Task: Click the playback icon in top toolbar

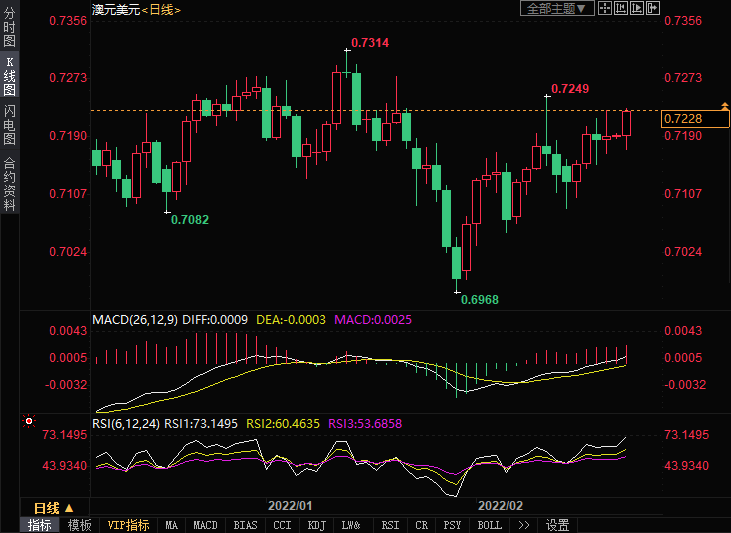Action: [637, 8]
